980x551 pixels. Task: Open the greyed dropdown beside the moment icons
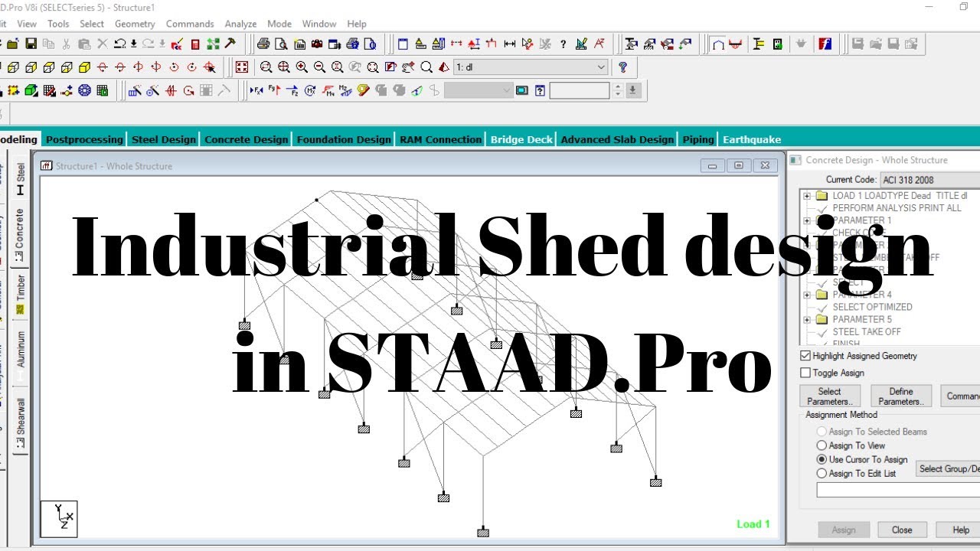(x=479, y=90)
